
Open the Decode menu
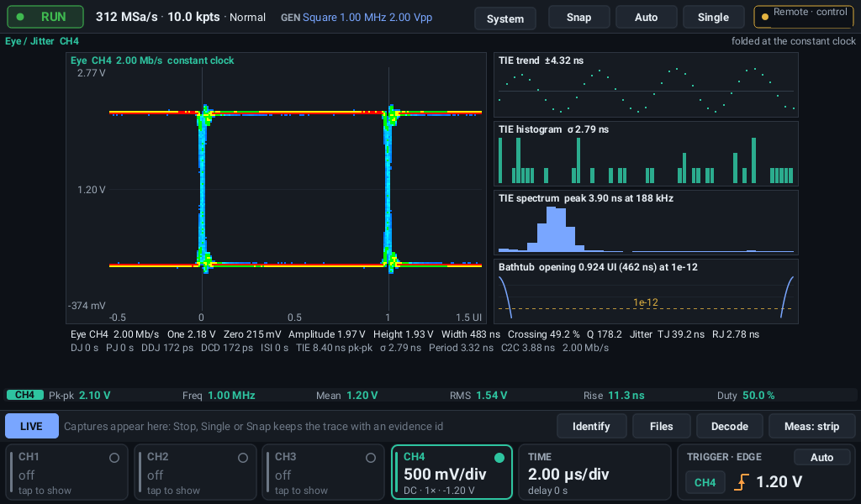tap(729, 426)
